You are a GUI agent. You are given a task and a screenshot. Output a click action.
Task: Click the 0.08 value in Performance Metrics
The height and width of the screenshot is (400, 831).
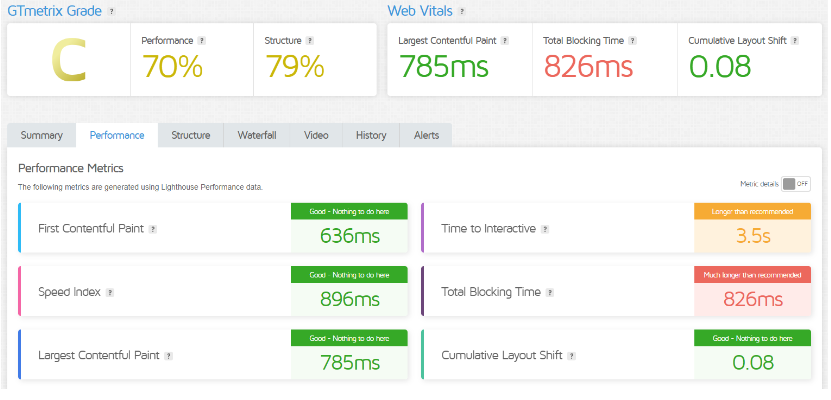(x=753, y=362)
